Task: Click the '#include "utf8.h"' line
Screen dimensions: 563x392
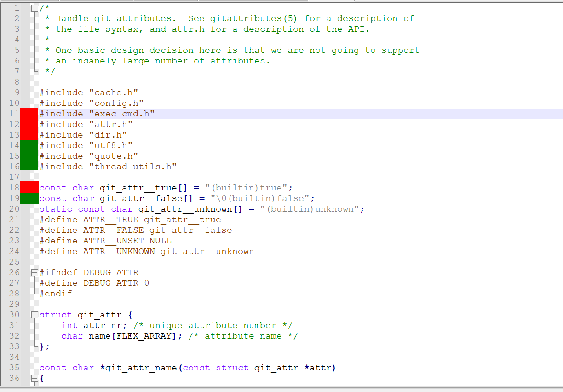Action: click(x=86, y=145)
